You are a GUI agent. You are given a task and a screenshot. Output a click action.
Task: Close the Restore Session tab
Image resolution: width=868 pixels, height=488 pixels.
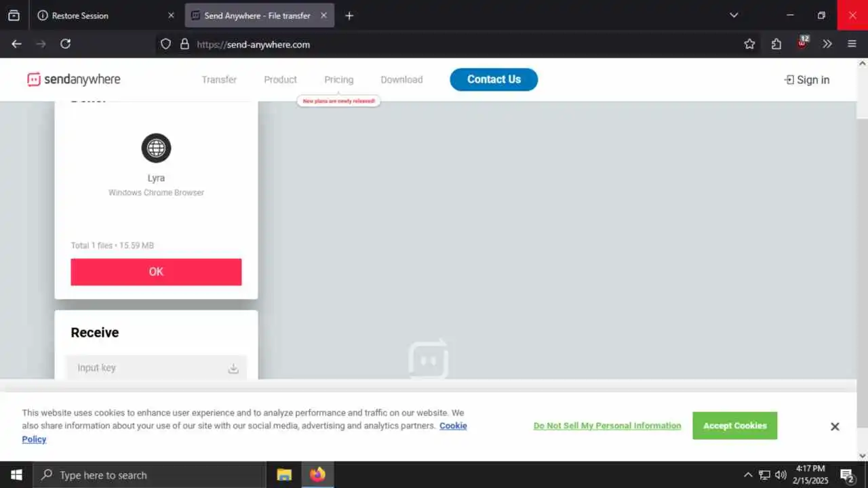coord(171,15)
